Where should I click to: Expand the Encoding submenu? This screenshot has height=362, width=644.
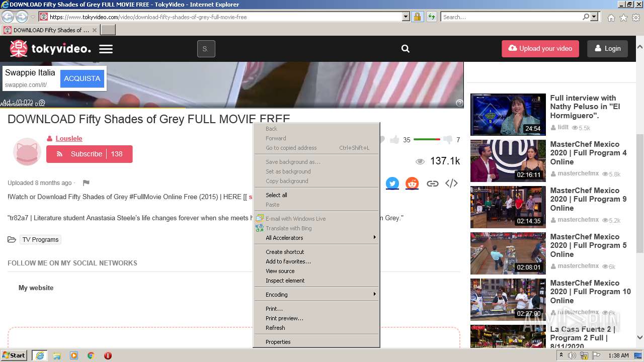(x=316, y=295)
